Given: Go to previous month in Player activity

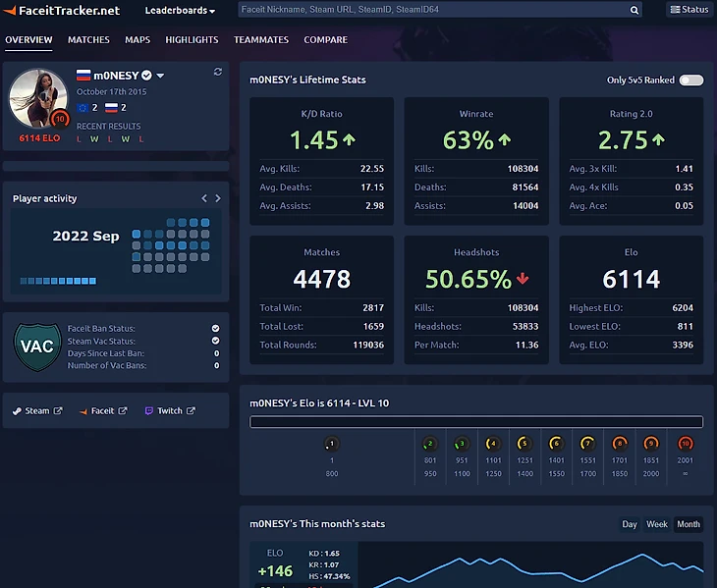Looking at the screenshot, I should [x=204, y=198].
